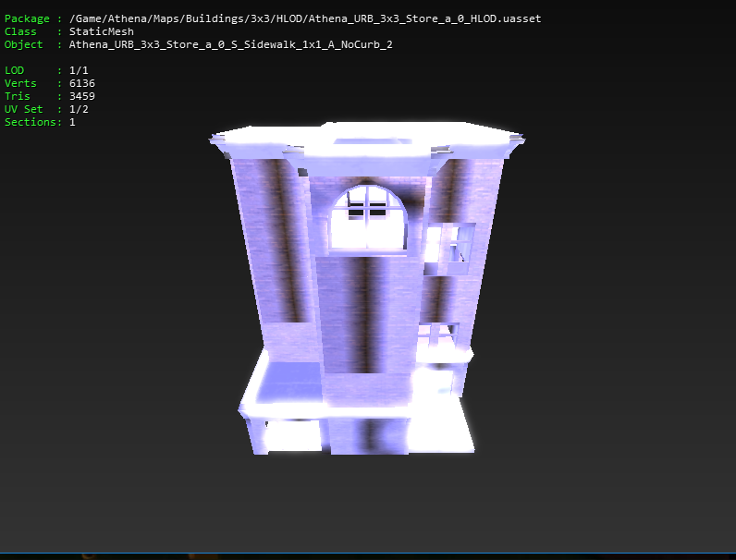Viewport: 736px width, 560px height.
Task: Click the green Sections label
Action: point(30,122)
